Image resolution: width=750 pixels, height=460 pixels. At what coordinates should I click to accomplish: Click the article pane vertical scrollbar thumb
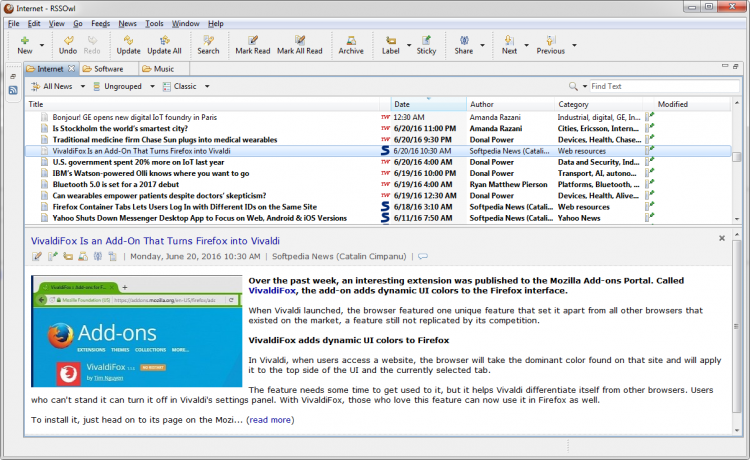[x=737, y=327]
